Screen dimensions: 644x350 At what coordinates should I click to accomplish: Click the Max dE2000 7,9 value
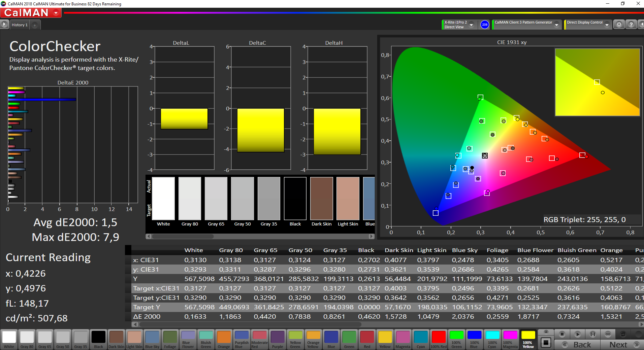(75, 237)
